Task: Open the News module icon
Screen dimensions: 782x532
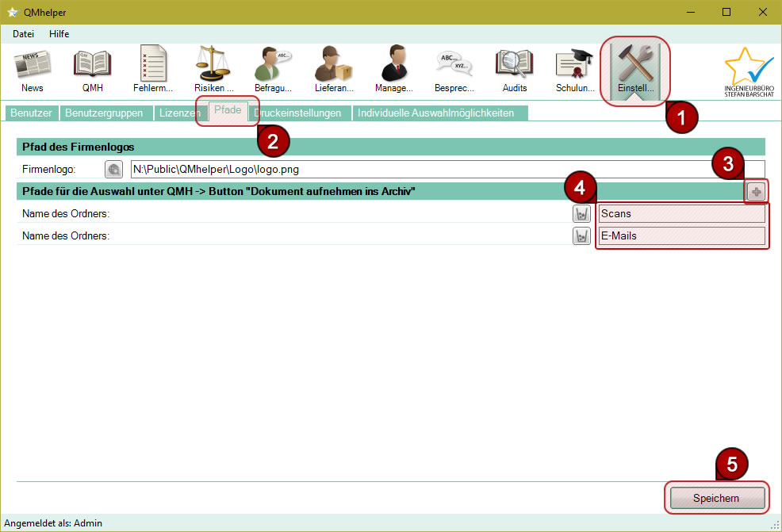Action: click(x=33, y=70)
